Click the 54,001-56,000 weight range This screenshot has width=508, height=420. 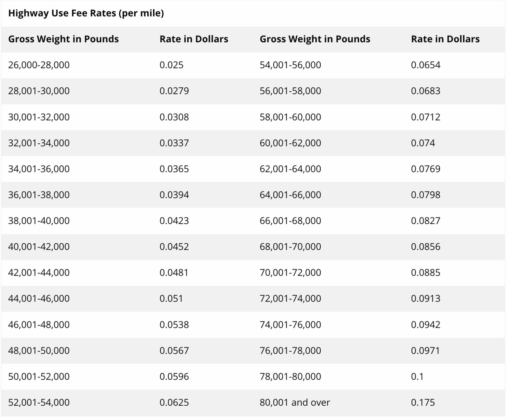(x=290, y=65)
